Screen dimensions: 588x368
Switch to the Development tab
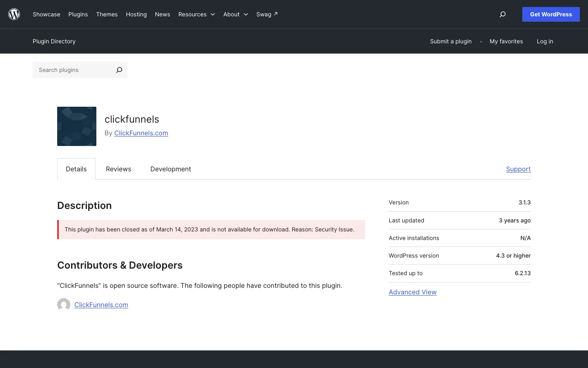pyautogui.click(x=171, y=169)
